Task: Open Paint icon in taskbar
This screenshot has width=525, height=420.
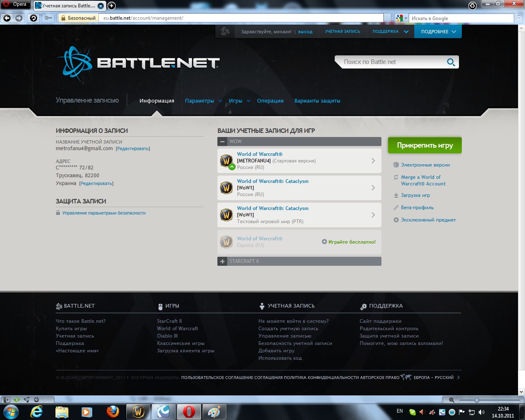Action: click(x=214, y=412)
